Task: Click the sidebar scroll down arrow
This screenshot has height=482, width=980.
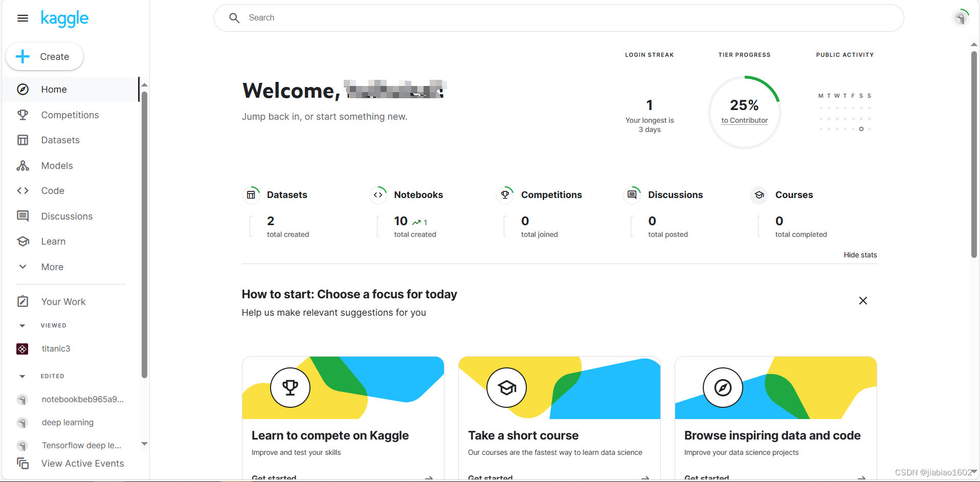Action: 144,444
